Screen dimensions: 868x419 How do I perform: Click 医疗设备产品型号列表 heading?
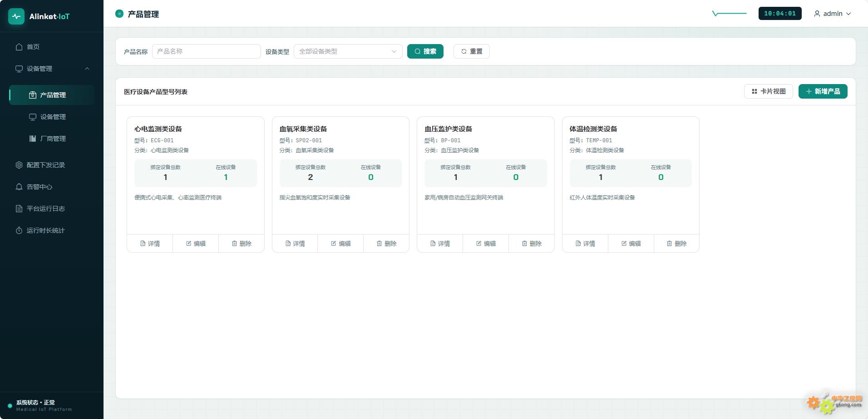point(156,92)
